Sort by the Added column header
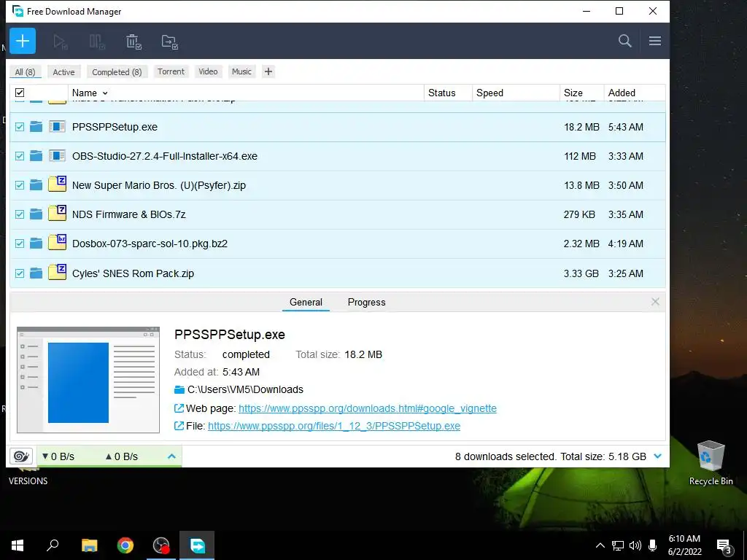 pyautogui.click(x=634, y=93)
